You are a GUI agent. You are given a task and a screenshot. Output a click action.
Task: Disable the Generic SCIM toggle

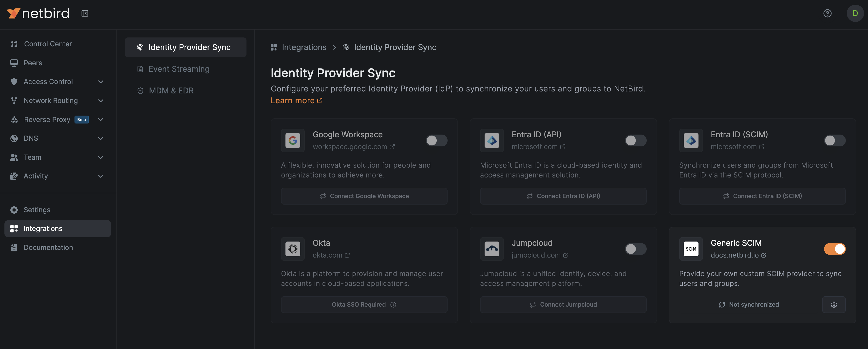pos(835,249)
